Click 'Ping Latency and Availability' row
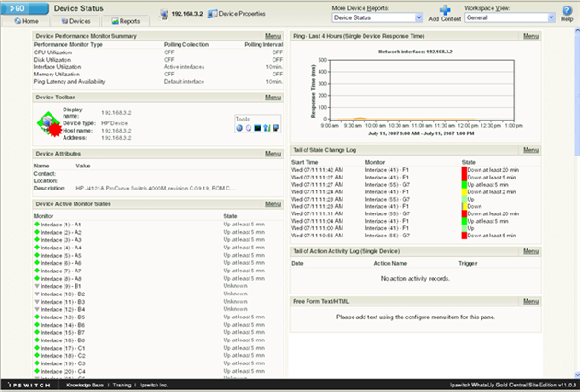Image resolution: width=580 pixels, height=392 pixels. click(x=158, y=81)
